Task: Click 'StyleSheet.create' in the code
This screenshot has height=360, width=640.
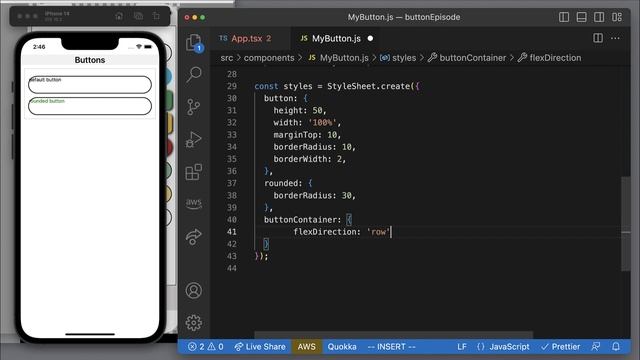Action: (x=368, y=86)
